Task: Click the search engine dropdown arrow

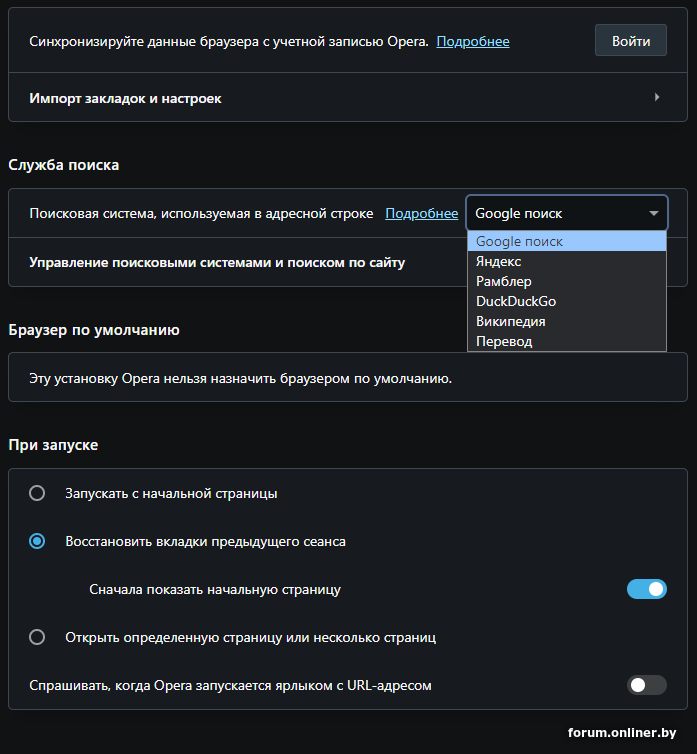Action: click(654, 213)
